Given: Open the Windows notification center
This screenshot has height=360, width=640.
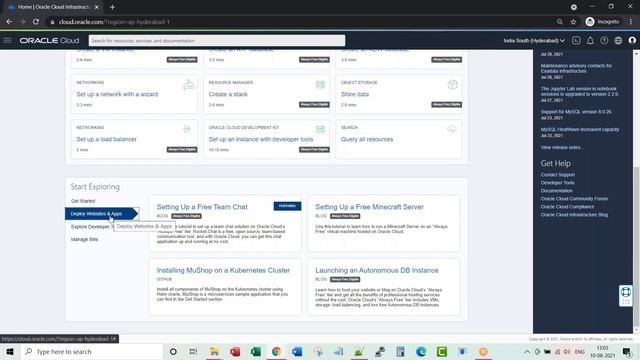Looking at the screenshot, I should 627,351.
